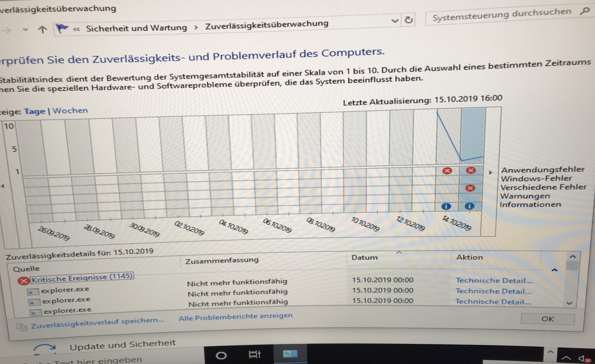Select the 15.10.2019 information icon
This screenshot has width=595, height=364.
[469, 206]
